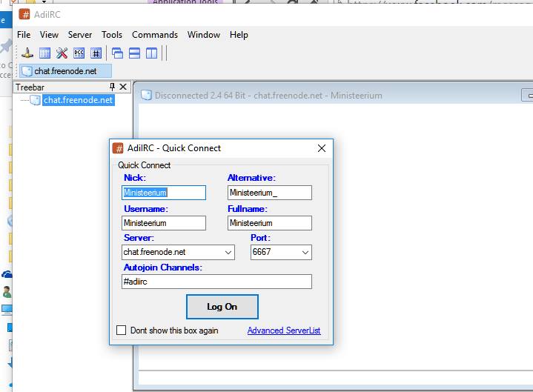This screenshot has height=392, width=533.
Task: Open the View menu
Action: (x=49, y=35)
